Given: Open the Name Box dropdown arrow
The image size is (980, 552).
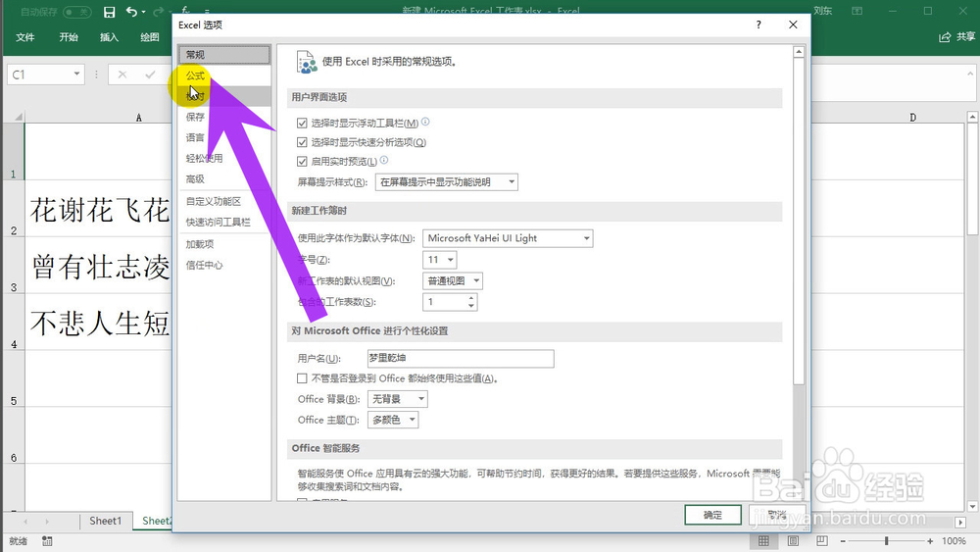Looking at the screenshot, I should [76, 75].
